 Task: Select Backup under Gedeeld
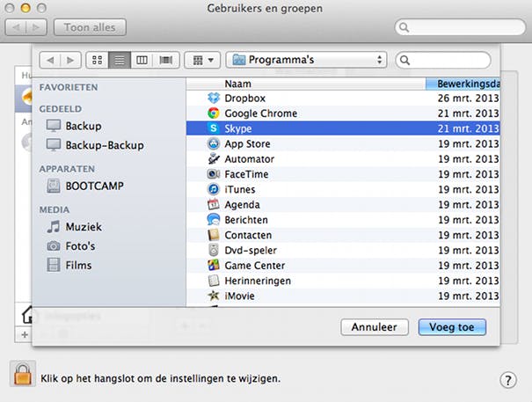click(x=84, y=126)
